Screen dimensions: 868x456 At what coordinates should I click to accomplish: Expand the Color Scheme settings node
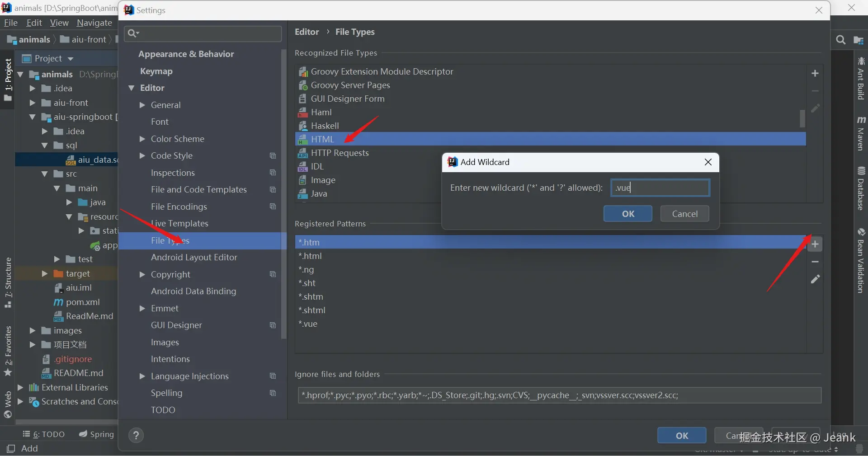[x=142, y=139]
